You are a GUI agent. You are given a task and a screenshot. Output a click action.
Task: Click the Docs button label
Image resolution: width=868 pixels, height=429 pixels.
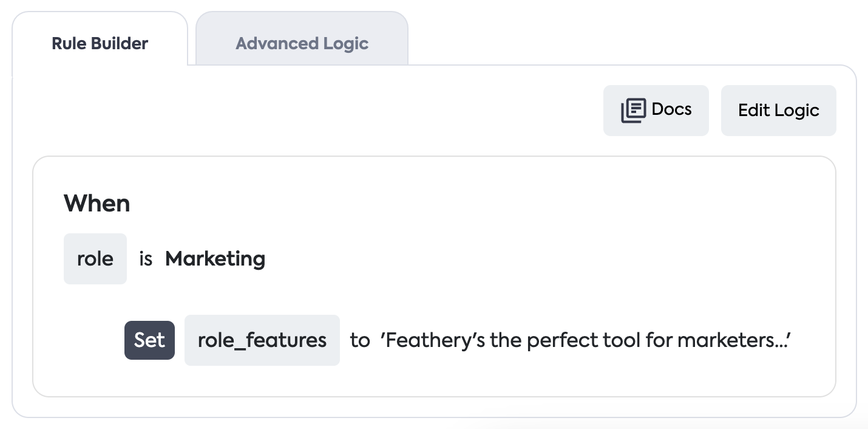(x=671, y=109)
